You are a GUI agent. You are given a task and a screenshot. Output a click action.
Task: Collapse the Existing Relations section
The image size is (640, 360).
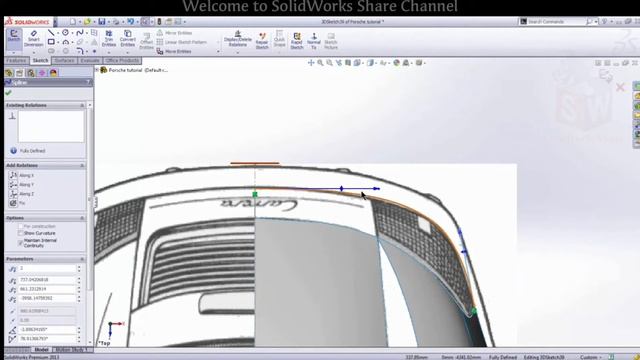(82, 105)
